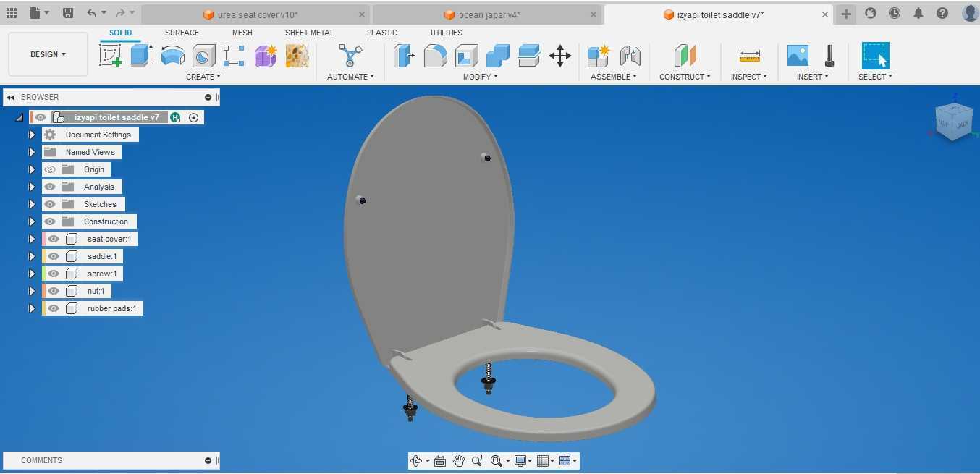Open the Help question mark
980x474 pixels.
(x=942, y=13)
